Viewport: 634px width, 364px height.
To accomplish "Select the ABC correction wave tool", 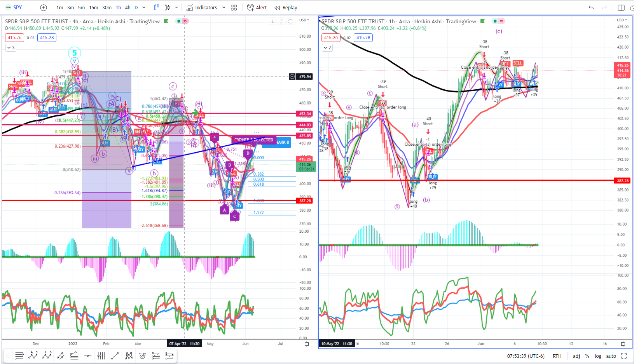I will (33, 355).
